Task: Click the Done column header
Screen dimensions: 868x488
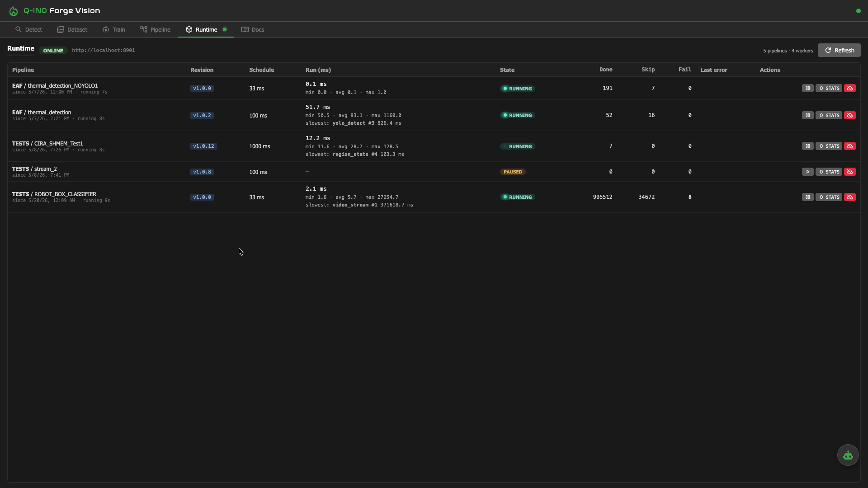Action: coord(606,70)
